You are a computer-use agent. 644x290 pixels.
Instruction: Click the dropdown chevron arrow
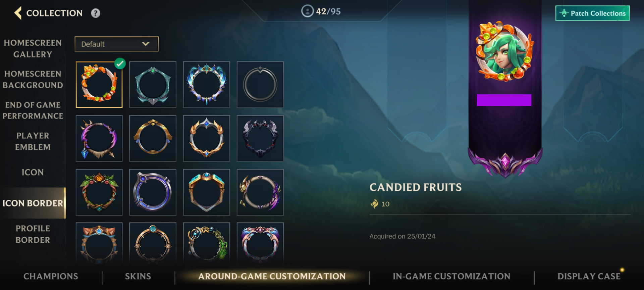click(146, 44)
